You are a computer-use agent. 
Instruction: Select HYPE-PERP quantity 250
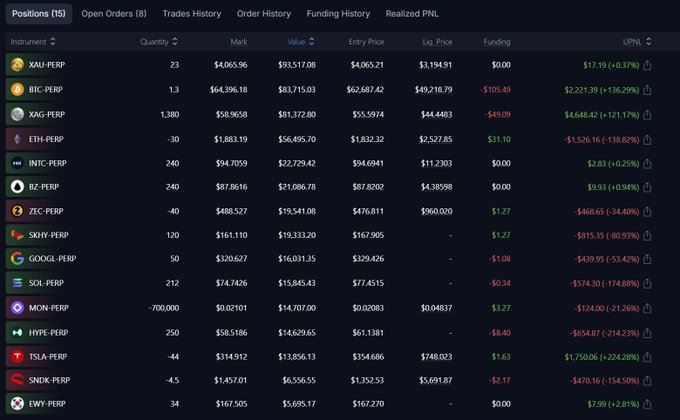[x=172, y=332]
